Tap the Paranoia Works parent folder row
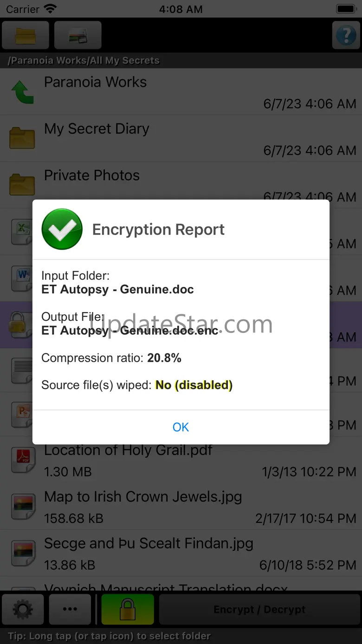This screenshot has width=362, height=644. tap(181, 92)
